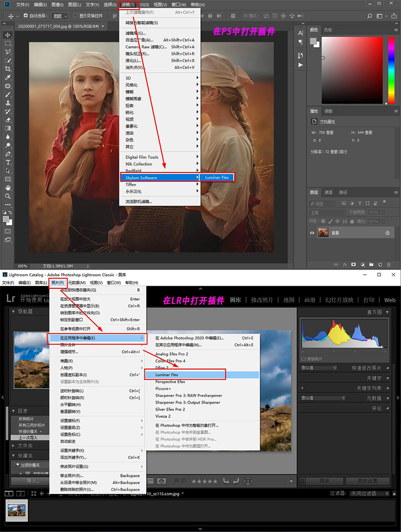Select the Gradient tool
The width and height of the screenshot is (401, 532).
click(x=8, y=128)
